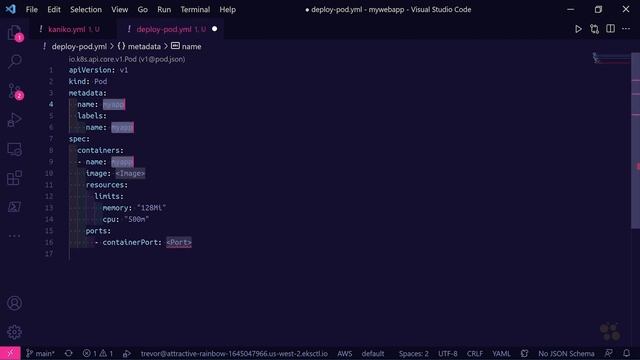Click the default namespace status item

tap(373, 353)
